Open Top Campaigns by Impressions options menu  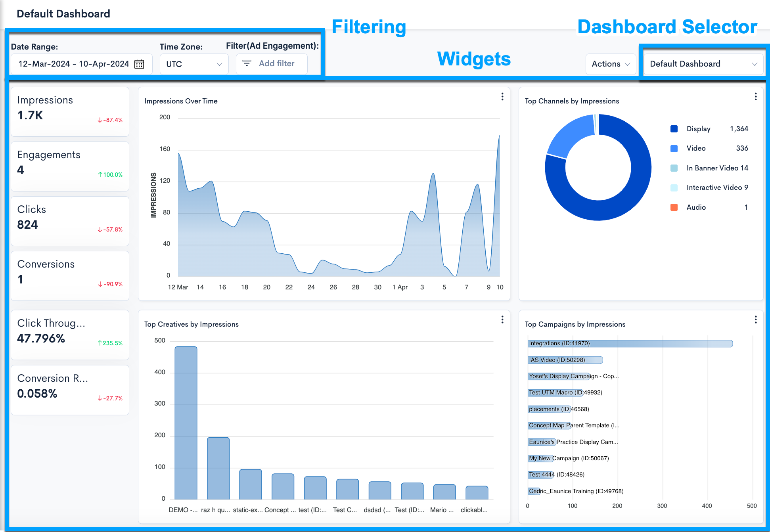click(756, 320)
